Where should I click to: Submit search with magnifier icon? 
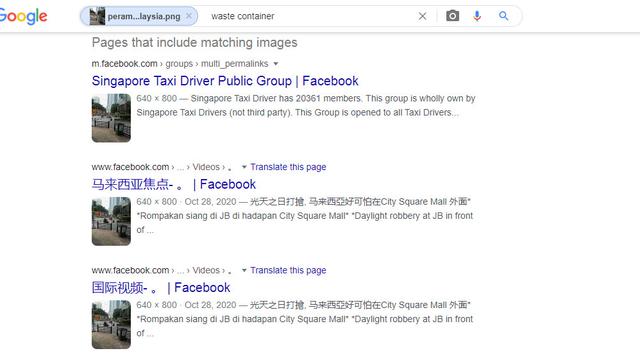(504, 16)
